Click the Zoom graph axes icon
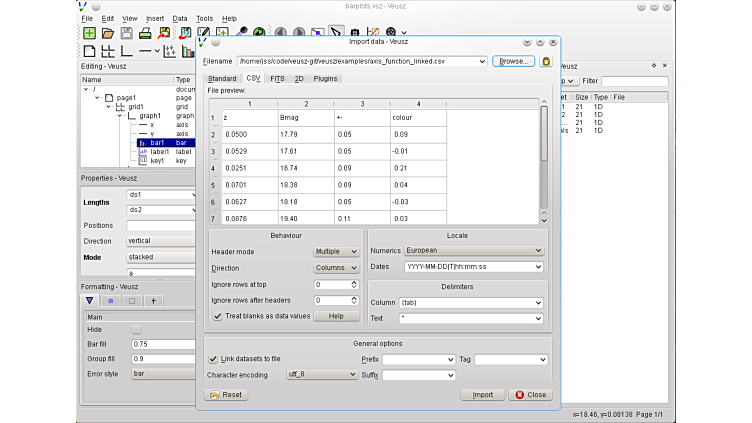Viewport: 752px width, 423px height. pyautogui.click(x=373, y=32)
